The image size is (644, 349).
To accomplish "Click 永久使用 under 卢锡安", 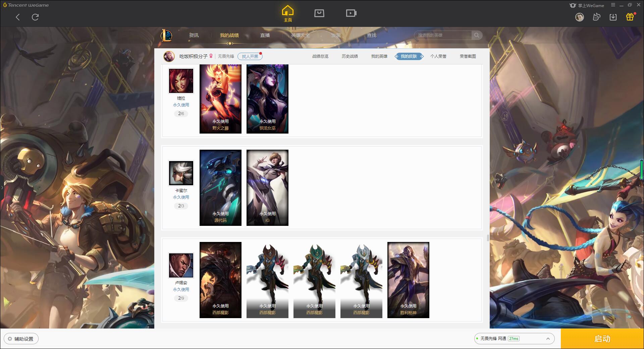I will [181, 290].
